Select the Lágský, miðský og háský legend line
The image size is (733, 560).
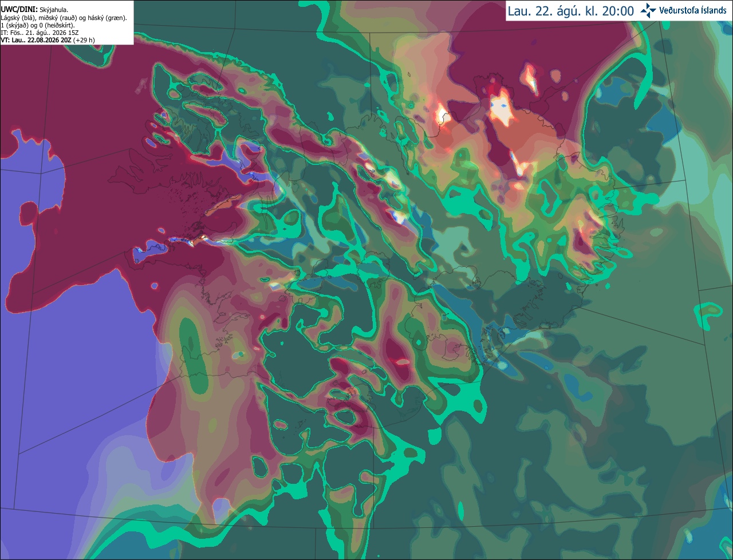tap(64, 18)
